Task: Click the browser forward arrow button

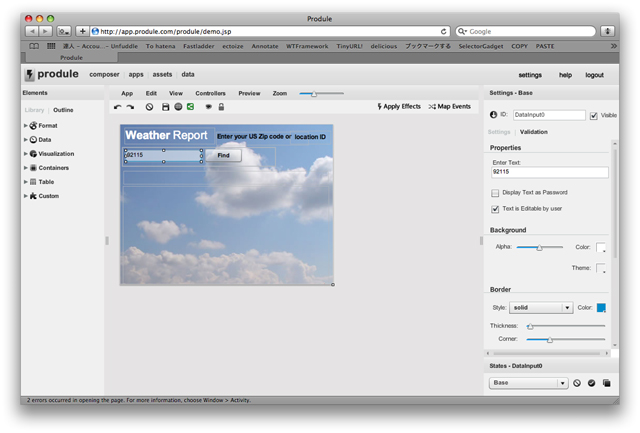Action: [x=46, y=31]
